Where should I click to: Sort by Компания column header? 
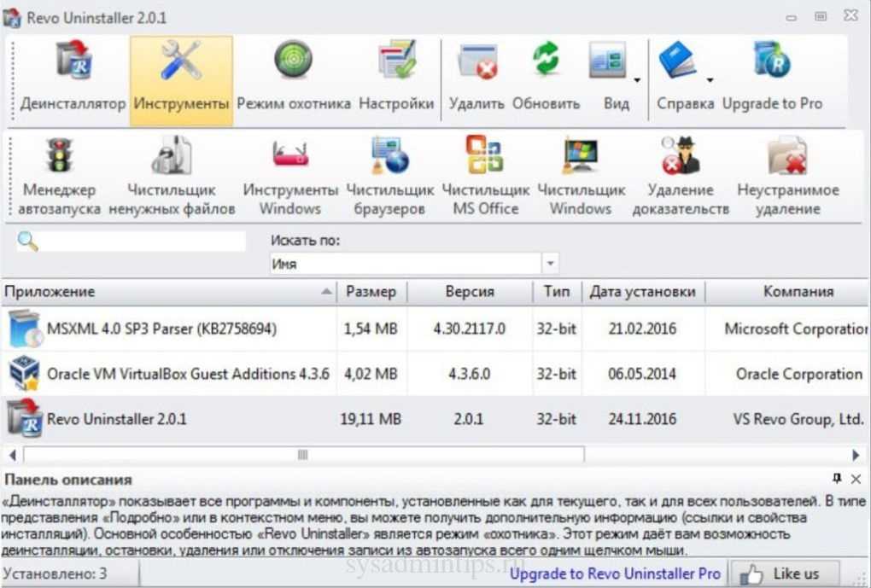(x=787, y=292)
